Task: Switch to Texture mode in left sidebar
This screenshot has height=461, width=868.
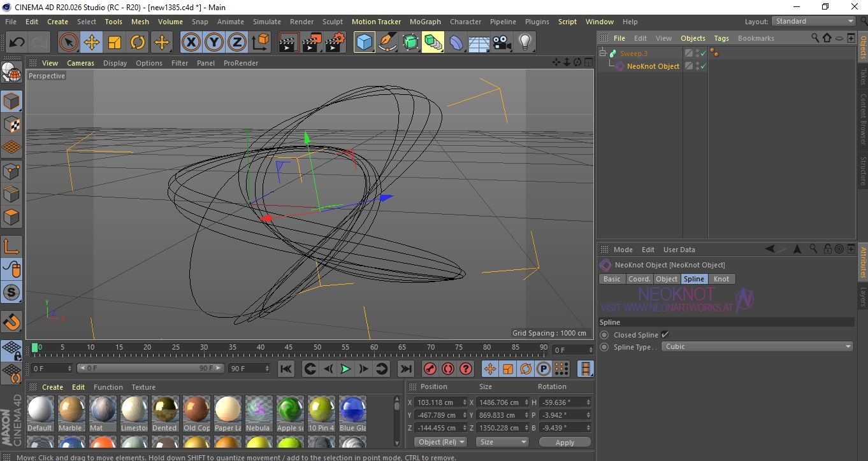Action: pyautogui.click(x=11, y=124)
